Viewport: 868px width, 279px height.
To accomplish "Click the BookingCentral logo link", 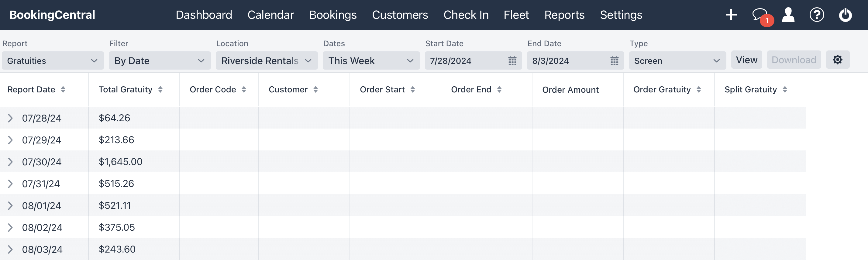I will (52, 15).
